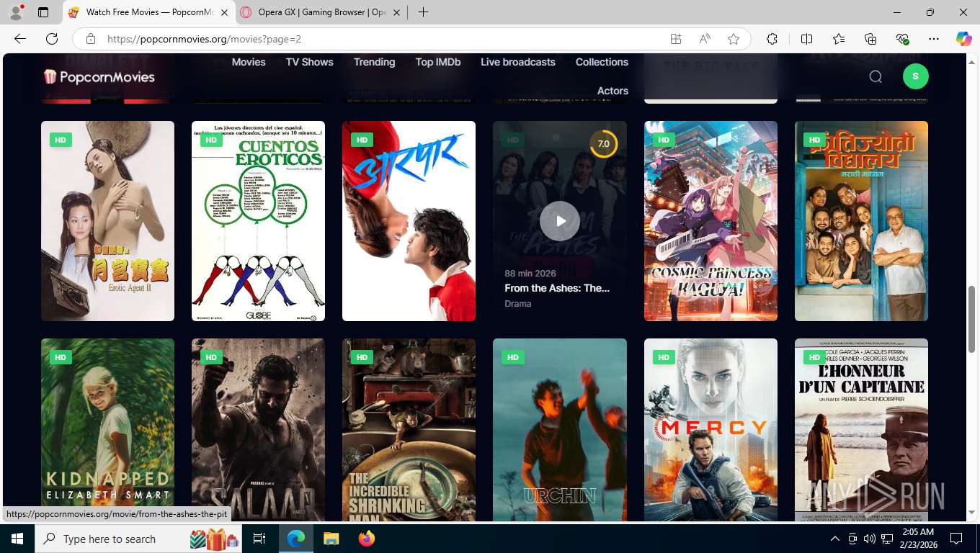980x553 pixels.
Task: Open Collections in site navigation
Action: (602, 62)
